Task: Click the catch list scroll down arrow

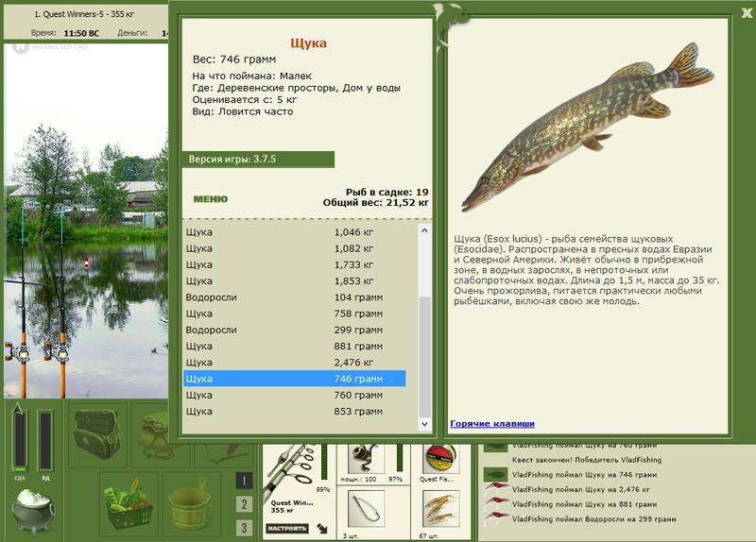Action: [x=424, y=424]
